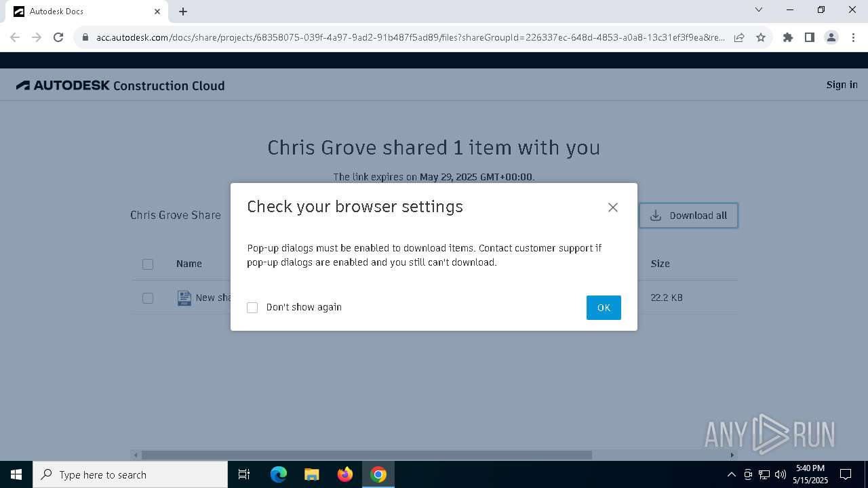
Task: Focus the address bar URL
Action: 410,37
